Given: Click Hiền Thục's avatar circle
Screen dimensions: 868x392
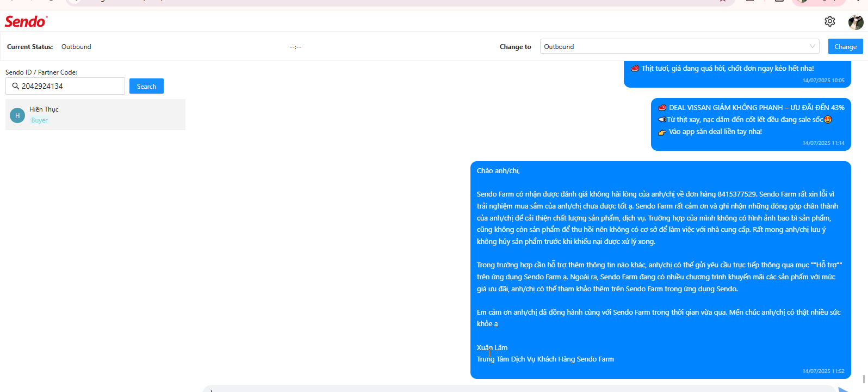Looking at the screenshot, I should click(x=17, y=115).
